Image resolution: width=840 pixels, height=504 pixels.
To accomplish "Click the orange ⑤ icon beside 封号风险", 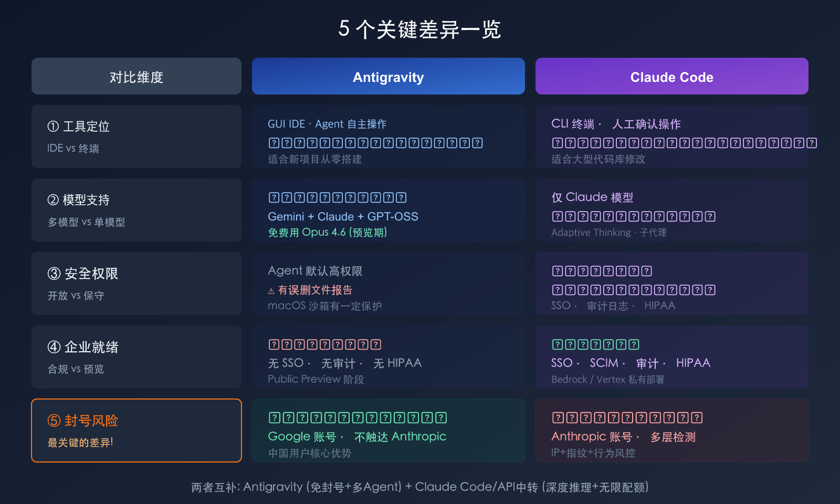I will pyautogui.click(x=53, y=421).
